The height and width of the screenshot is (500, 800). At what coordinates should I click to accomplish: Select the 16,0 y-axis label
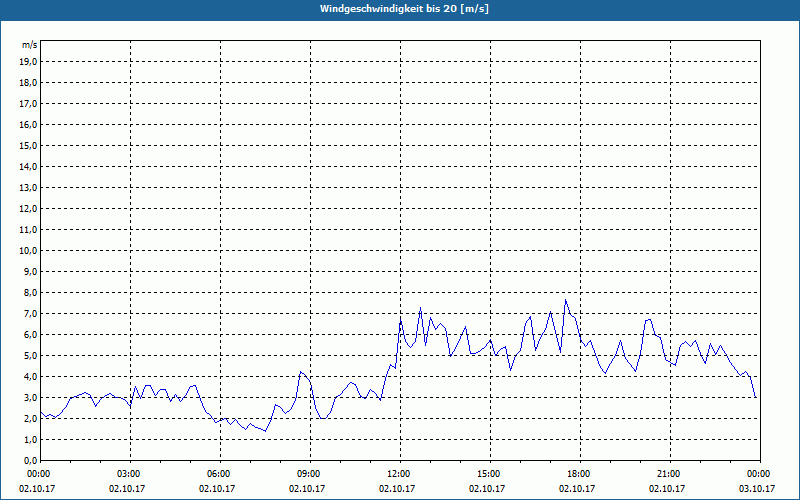(x=28, y=124)
